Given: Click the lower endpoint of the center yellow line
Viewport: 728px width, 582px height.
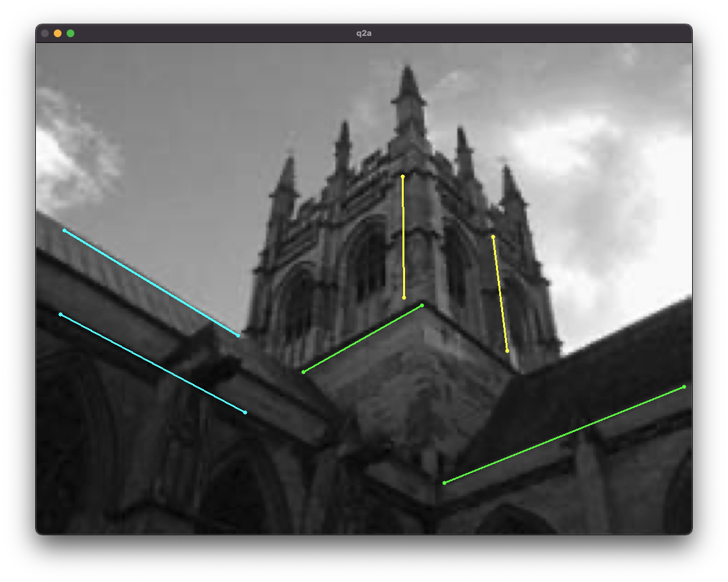Looking at the screenshot, I should tap(404, 298).
